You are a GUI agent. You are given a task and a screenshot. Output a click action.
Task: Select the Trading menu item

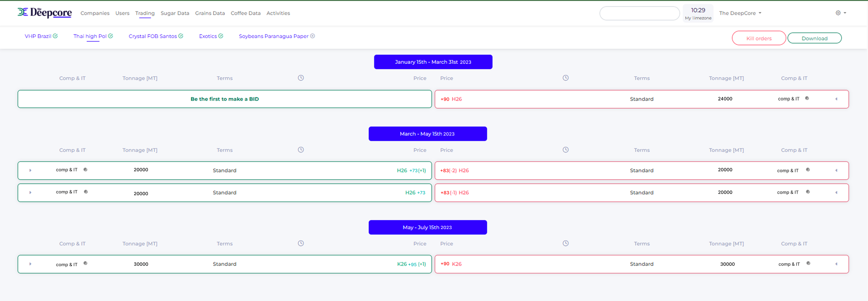(145, 13)
